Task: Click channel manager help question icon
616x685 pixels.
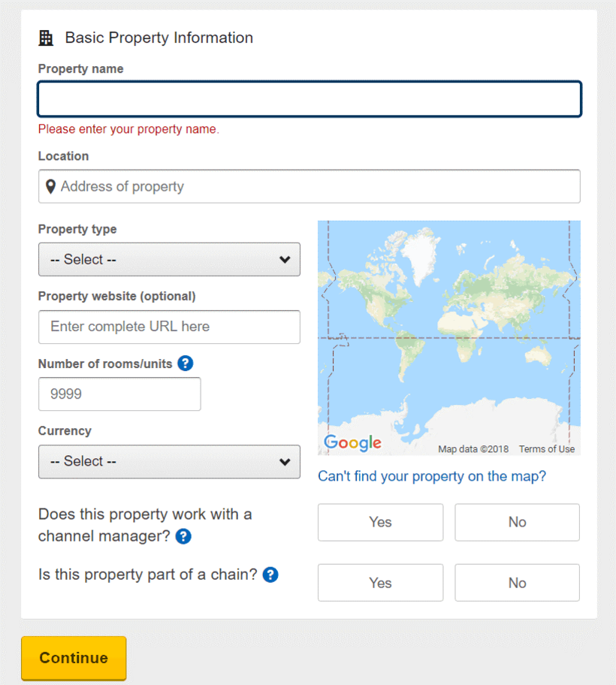Action: (183, 536)
